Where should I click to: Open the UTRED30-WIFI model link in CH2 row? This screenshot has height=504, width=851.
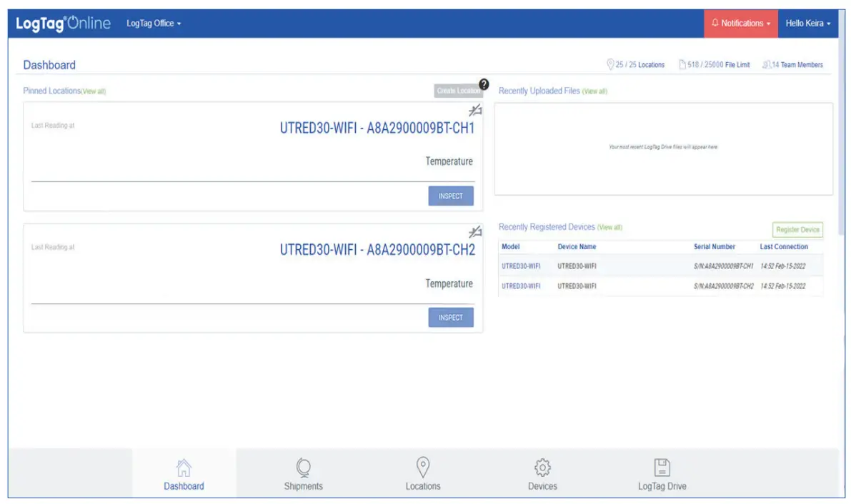[521, 286]
